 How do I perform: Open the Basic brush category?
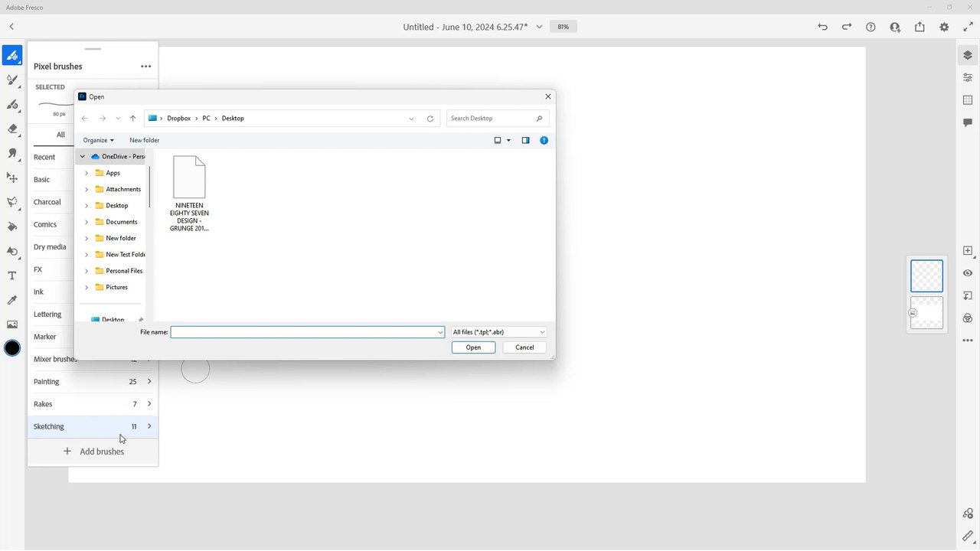41,180
